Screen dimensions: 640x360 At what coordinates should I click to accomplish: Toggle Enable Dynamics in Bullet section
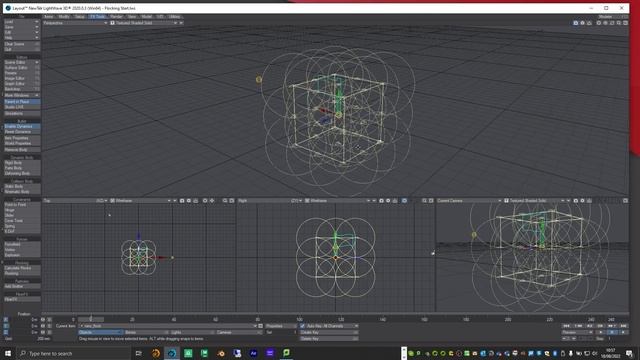[x=22, y=127]
